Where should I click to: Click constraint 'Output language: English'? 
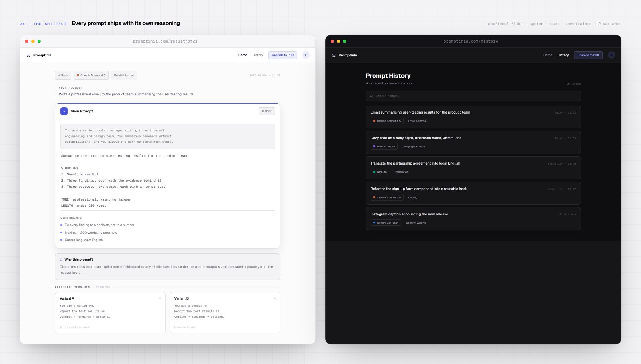tap(84, 240)
